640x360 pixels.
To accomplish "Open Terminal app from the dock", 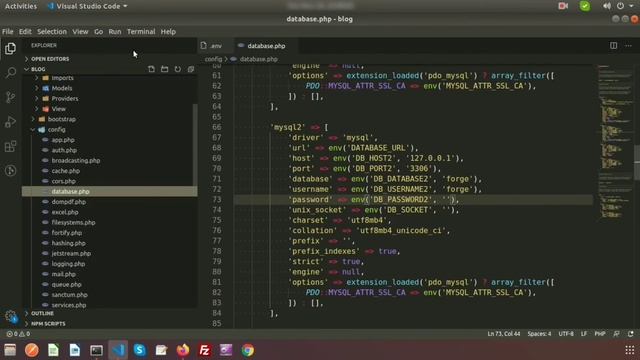I will click(x=96, y=350).
